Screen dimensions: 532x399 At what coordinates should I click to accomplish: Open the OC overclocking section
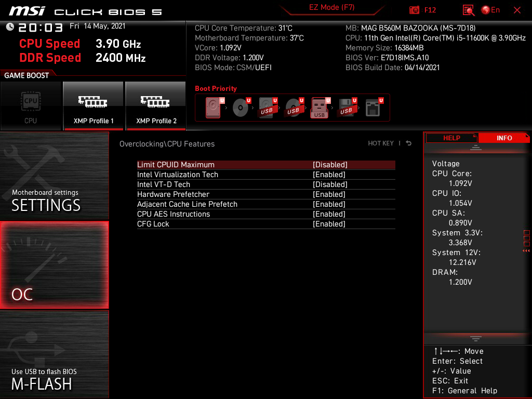pos(54,265)
